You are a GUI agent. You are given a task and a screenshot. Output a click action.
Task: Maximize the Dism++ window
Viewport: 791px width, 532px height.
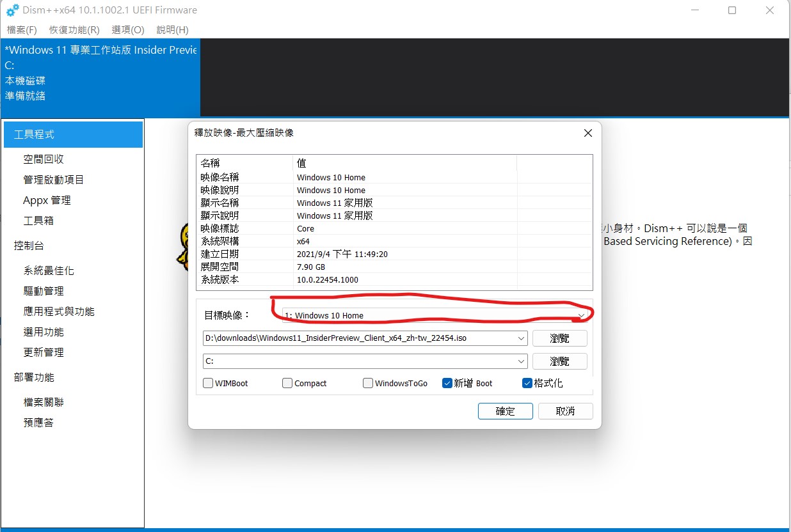click(732, 10)
